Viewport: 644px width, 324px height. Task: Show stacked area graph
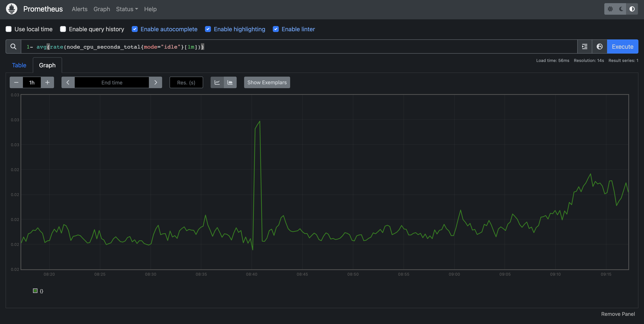coord(230,82)
